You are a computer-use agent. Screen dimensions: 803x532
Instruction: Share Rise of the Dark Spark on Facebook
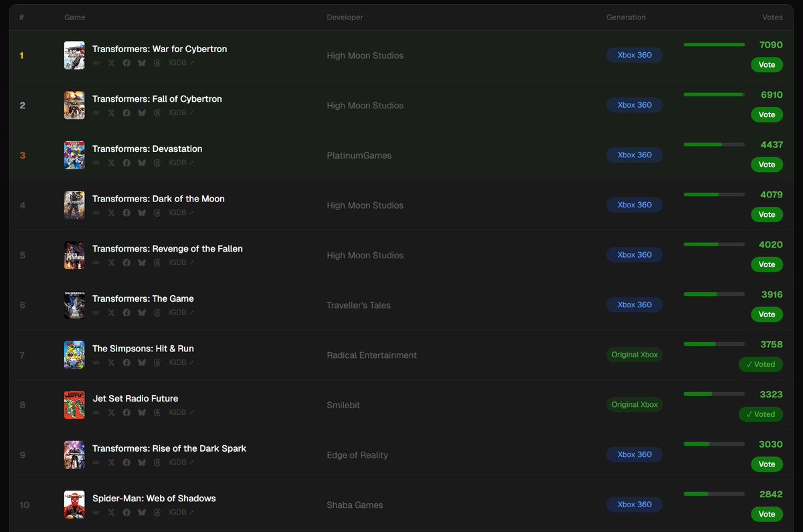[126, 462]
